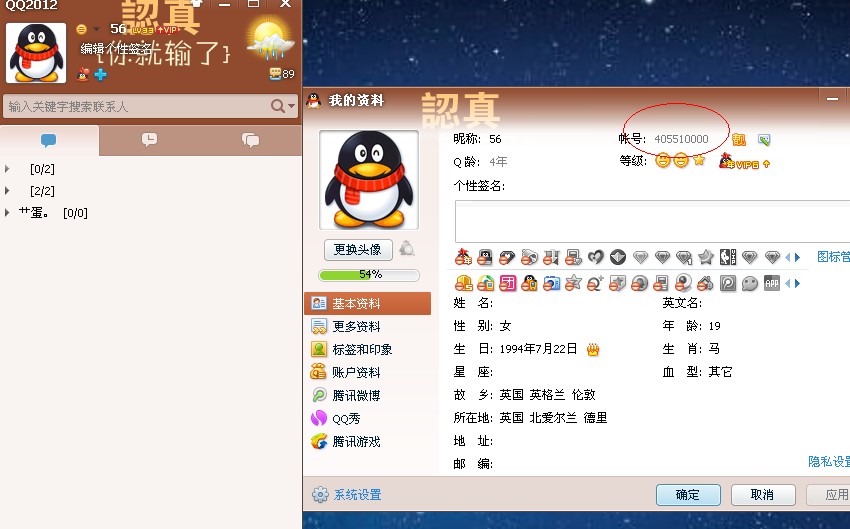
Task: Click the 54% profile completeness bar
Action: [x=369, y=275]
